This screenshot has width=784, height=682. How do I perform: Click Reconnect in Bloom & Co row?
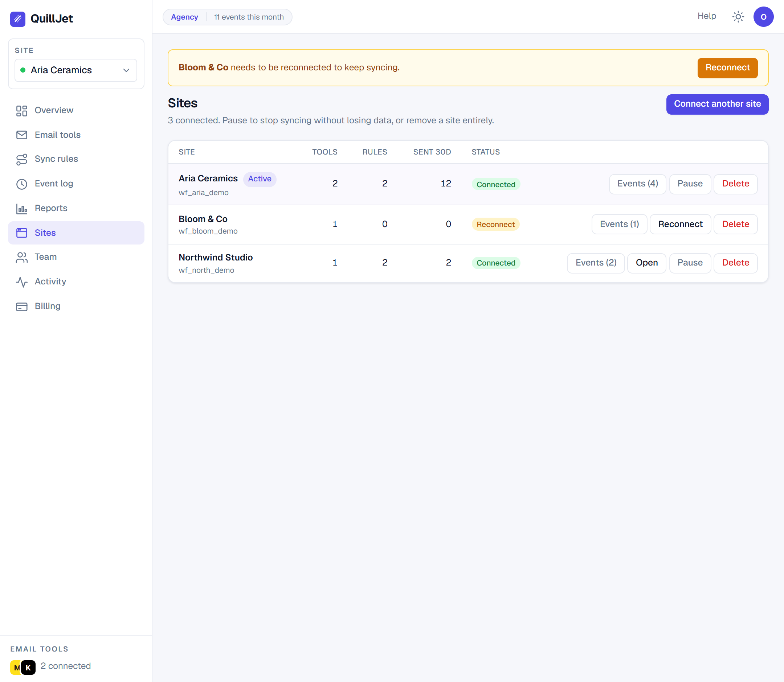tap(680, 224)
